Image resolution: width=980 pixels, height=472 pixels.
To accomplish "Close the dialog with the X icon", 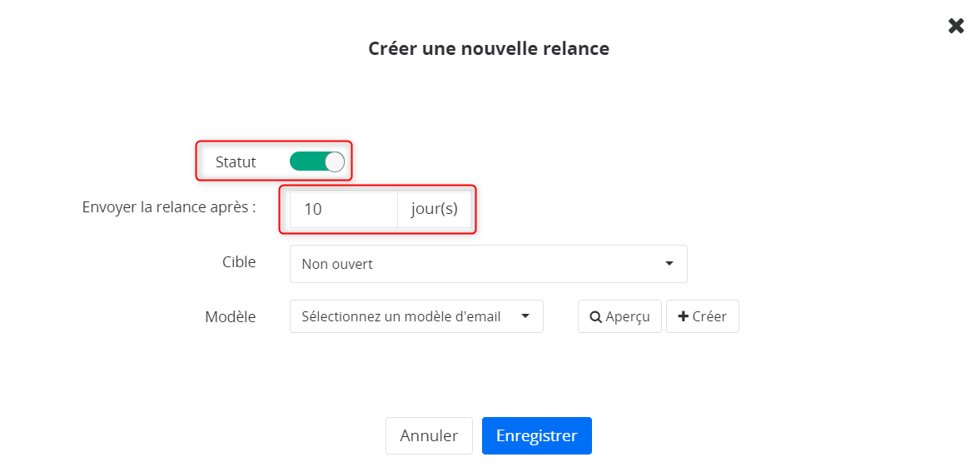I will (956, 27).
